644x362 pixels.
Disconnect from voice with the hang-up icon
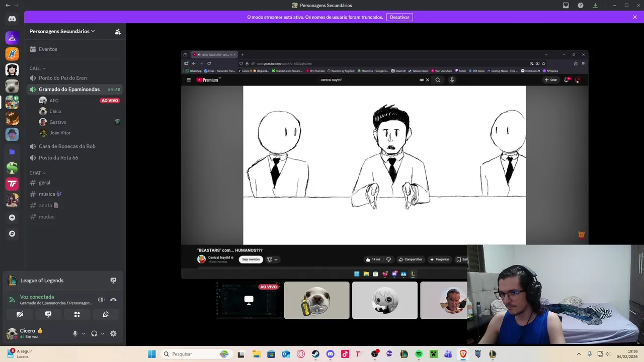click(x=113, y=300)
